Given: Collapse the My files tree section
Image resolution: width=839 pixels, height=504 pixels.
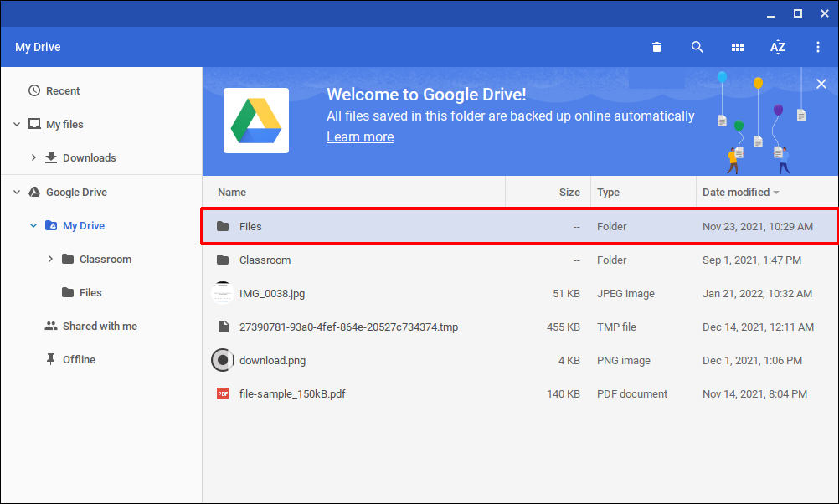Looking at the screenshot, I should click(x=17, y=124).
